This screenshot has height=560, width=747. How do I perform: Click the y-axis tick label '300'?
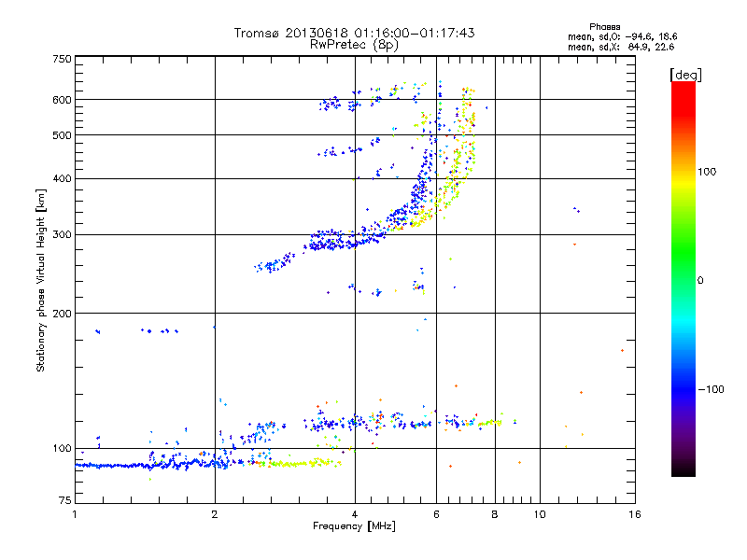[x=62, y=235]
